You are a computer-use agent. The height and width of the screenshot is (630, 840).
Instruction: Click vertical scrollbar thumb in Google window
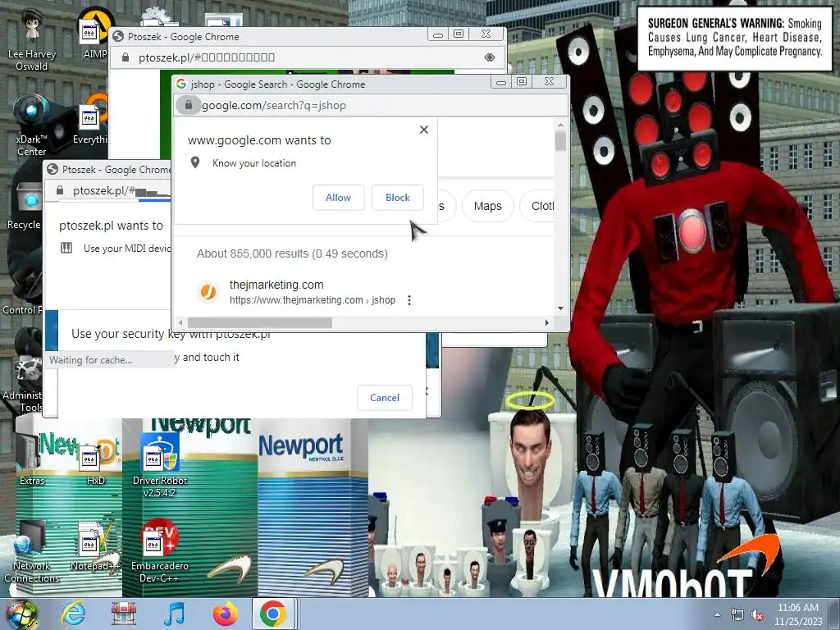point(560,140)
